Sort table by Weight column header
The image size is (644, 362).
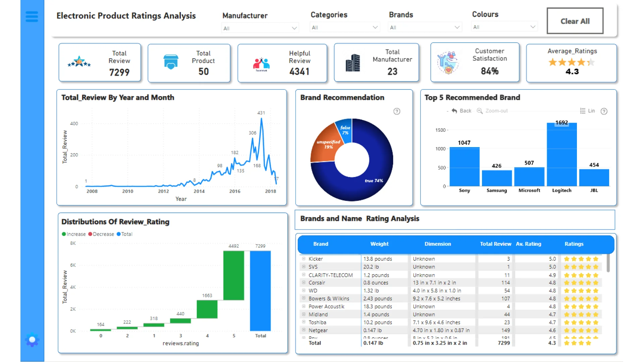pyautogui.click(x=379, y=244)
